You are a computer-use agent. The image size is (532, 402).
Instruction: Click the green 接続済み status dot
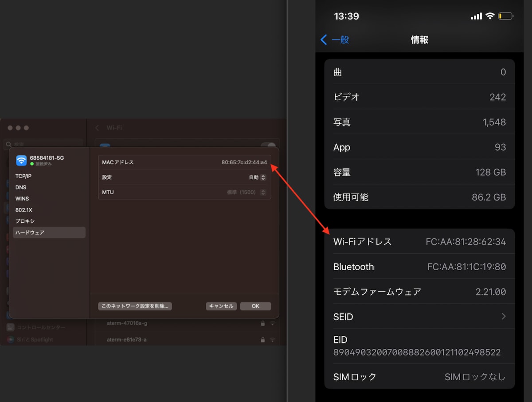pos(32,164)
